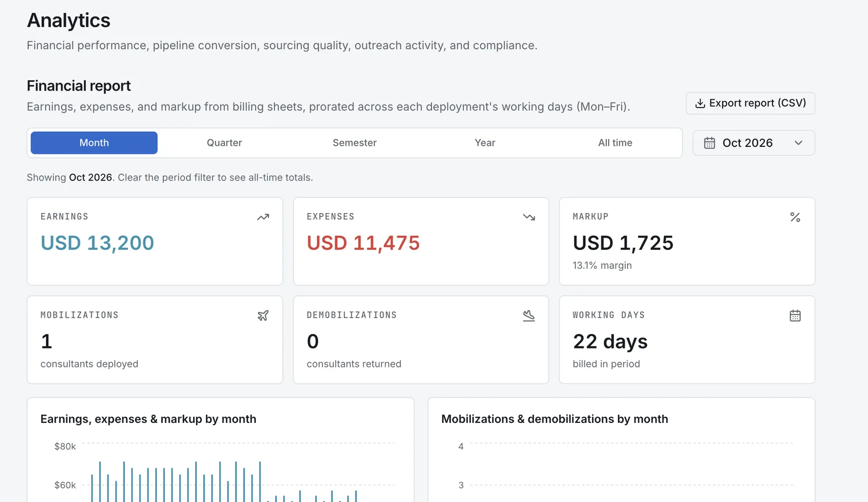Export report as CSV
The image size is (868, 502).
tap(750, 103)
